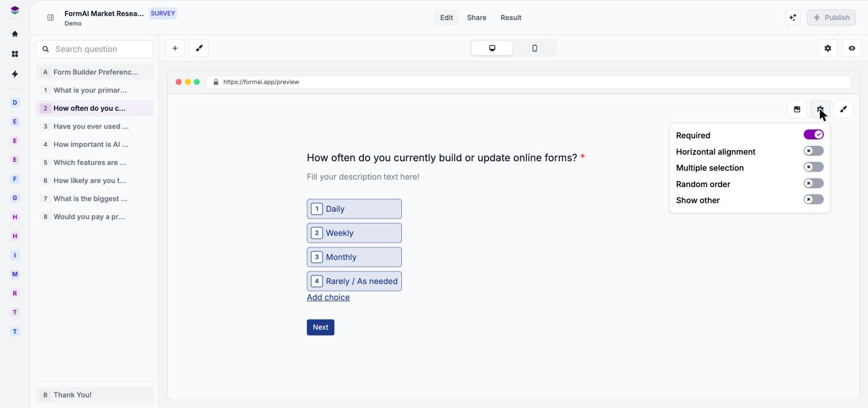Switch to mobile preview
The height and width of the screenshot is (408, 868).
click(x=534, y=48)
